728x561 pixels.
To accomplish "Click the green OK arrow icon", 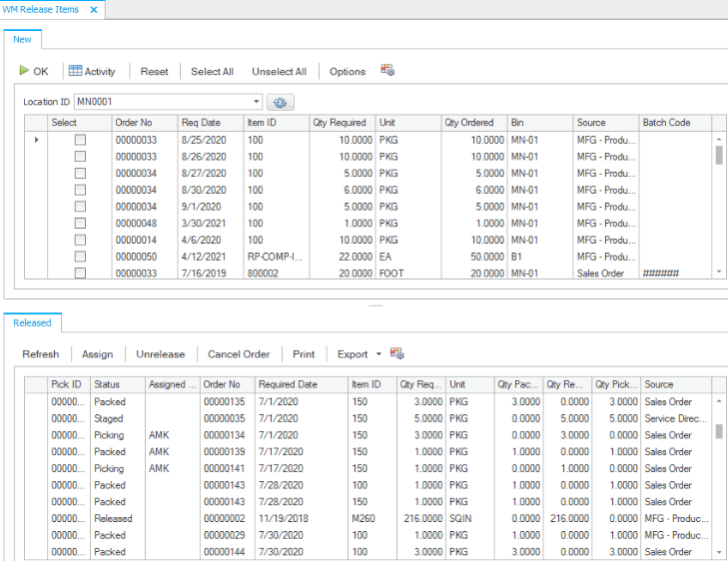I will (24, 72).
